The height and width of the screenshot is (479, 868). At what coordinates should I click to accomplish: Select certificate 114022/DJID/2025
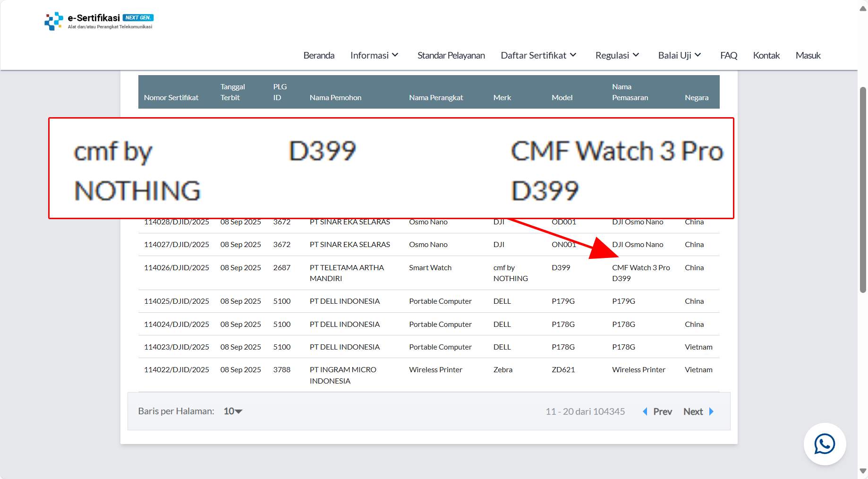point(176,369)
